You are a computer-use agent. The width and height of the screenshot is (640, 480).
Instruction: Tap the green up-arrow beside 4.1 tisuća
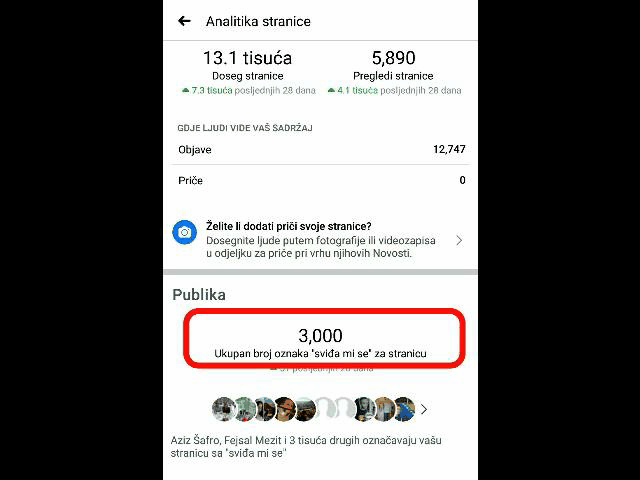click(331, 90)
